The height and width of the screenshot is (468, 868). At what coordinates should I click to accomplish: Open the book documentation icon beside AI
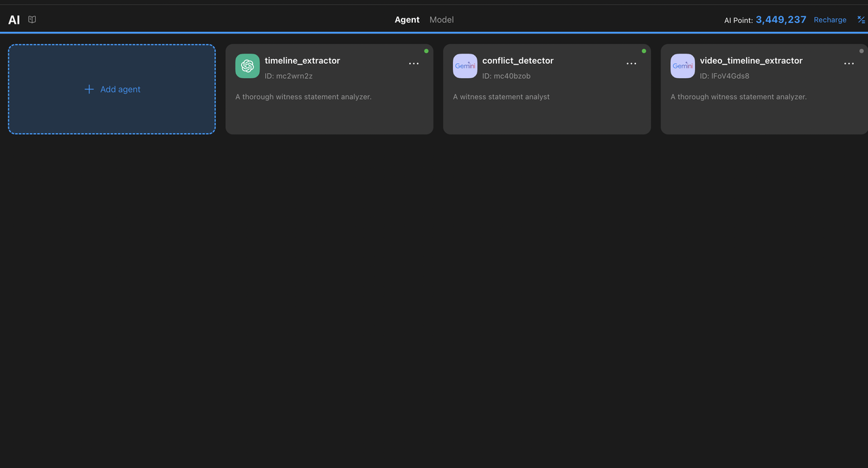click(32, 20)
